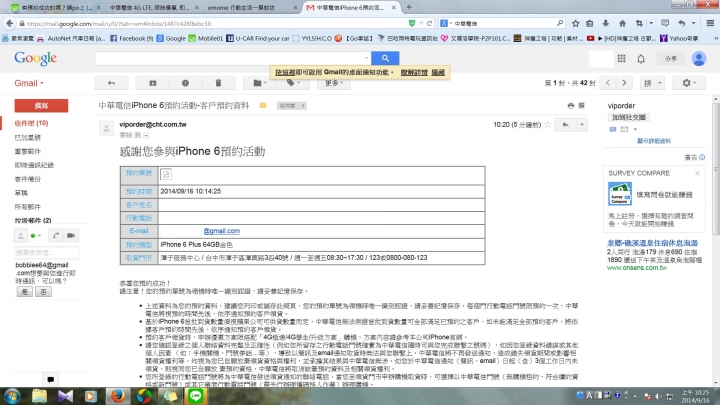Open email in new window icon

tap(581, 106)
